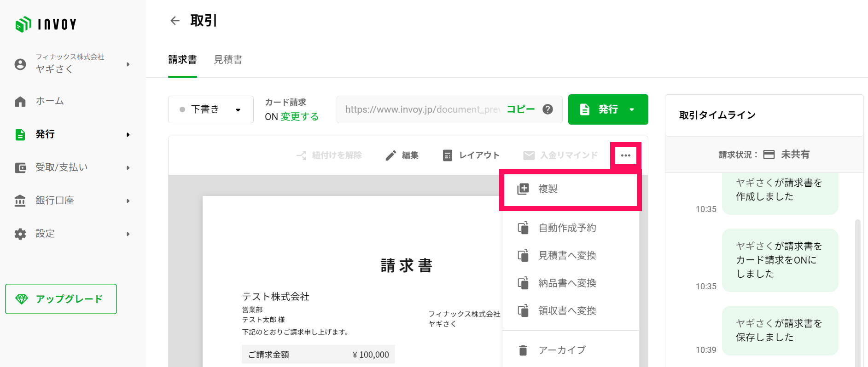
Task: Click the 見積書へ変換 icon
Action: click(x=523, y=255)
